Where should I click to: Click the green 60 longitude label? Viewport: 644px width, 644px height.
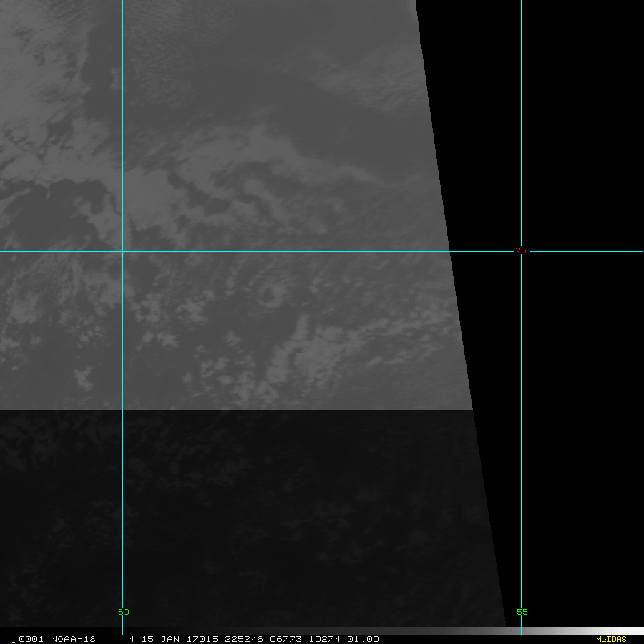(x=124, y=612)
